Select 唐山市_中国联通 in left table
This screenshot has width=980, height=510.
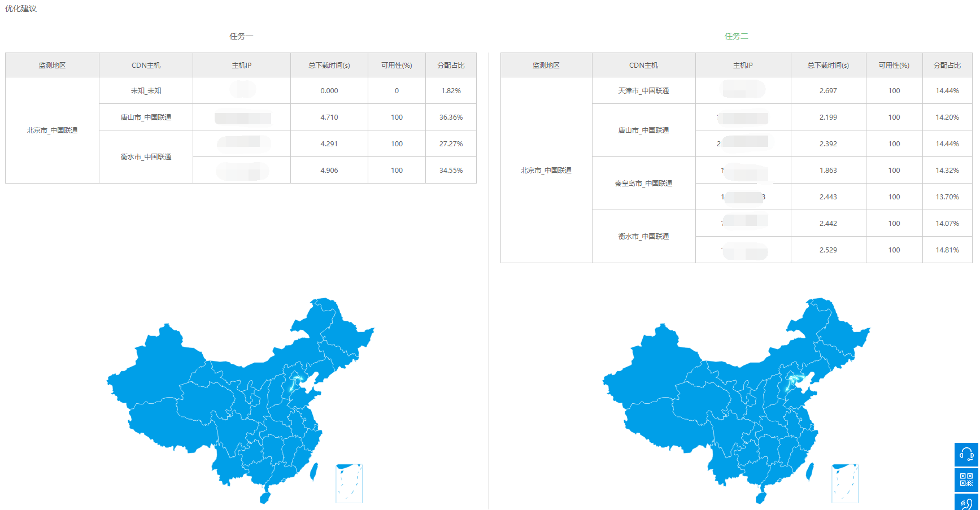(146, 117)
